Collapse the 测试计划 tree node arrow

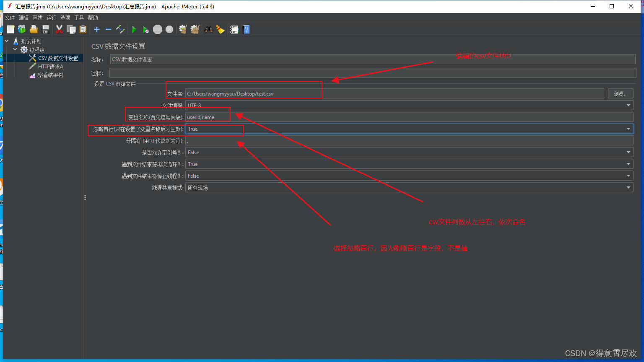(7, 41)
